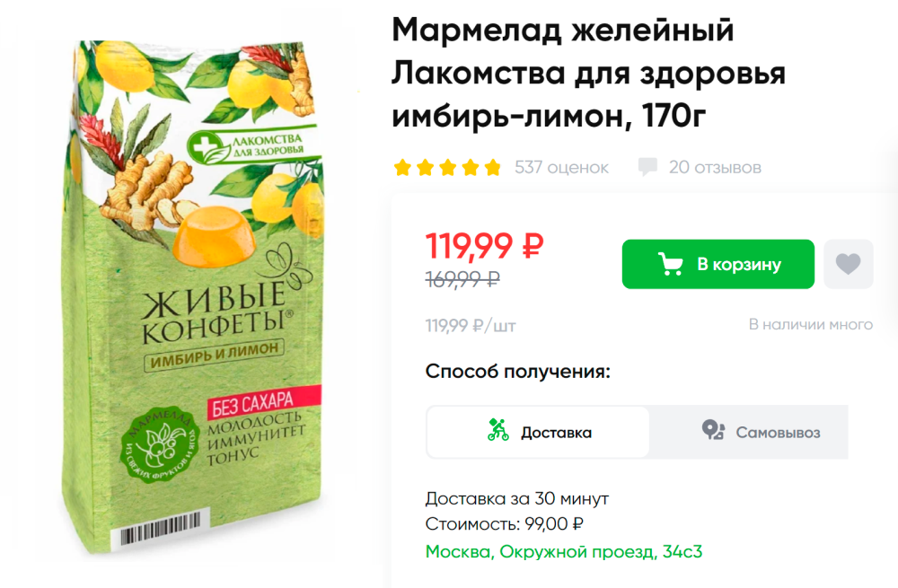Select the Доставка delivery option

click(538, 433)
